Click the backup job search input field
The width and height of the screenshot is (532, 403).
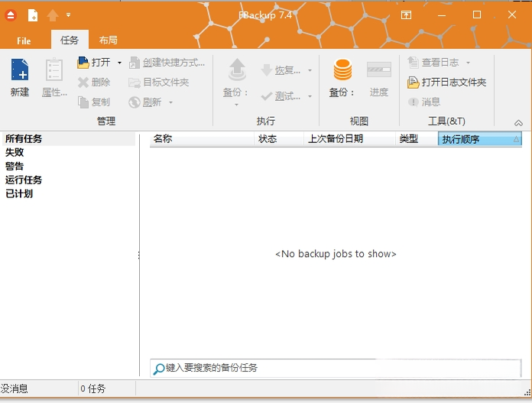click(336, 368)
